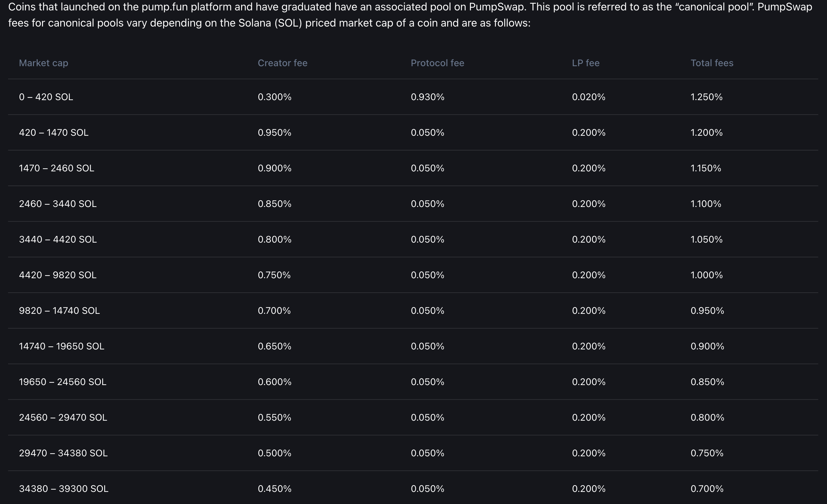Select the 1470 – 2460 SOL market cap cell
This screenshot has width=827, height=504.
click(56, 168)
